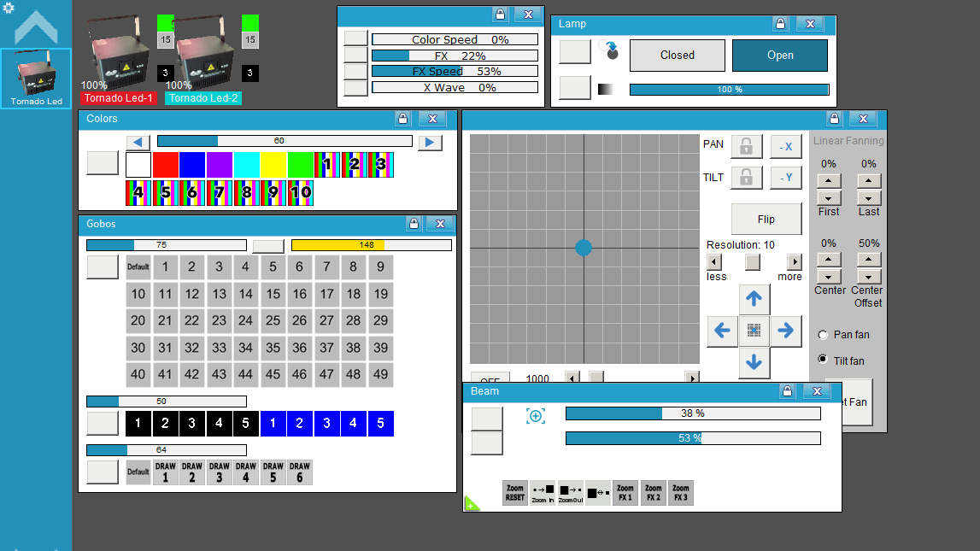Click the zoom in/out bounce icon

pos(598,493)
